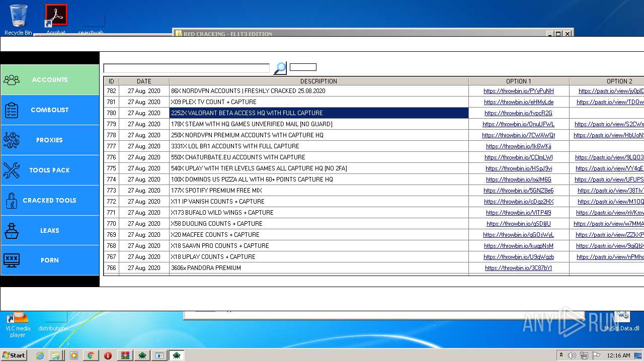The image size is (644, 362).
Task: Click the Leaks icon
Action: click(11, 230)
